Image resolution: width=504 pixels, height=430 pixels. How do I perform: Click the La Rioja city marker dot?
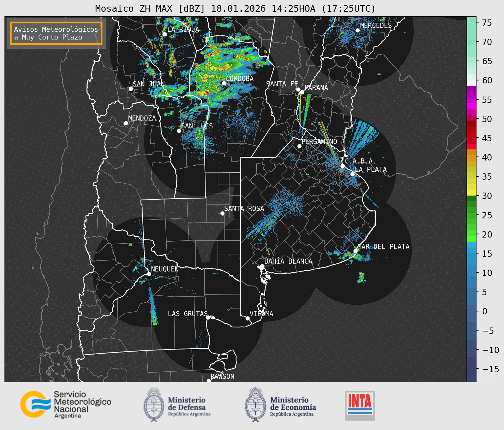click(x=165, y=34)
